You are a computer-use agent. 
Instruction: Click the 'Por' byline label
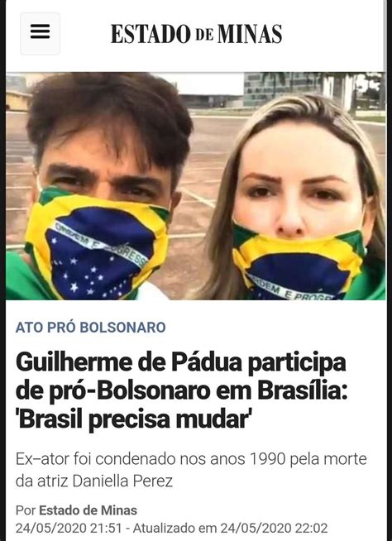[x=26, y=510]
